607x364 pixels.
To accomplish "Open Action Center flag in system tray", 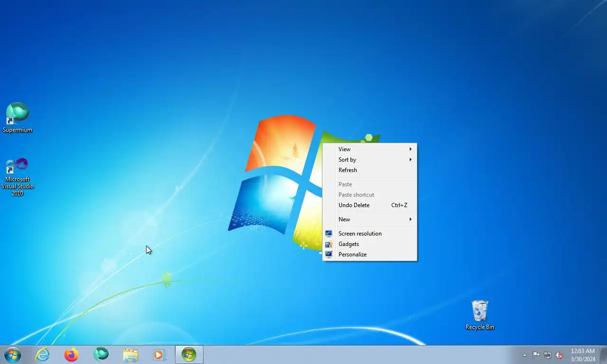I will (536, 355).
